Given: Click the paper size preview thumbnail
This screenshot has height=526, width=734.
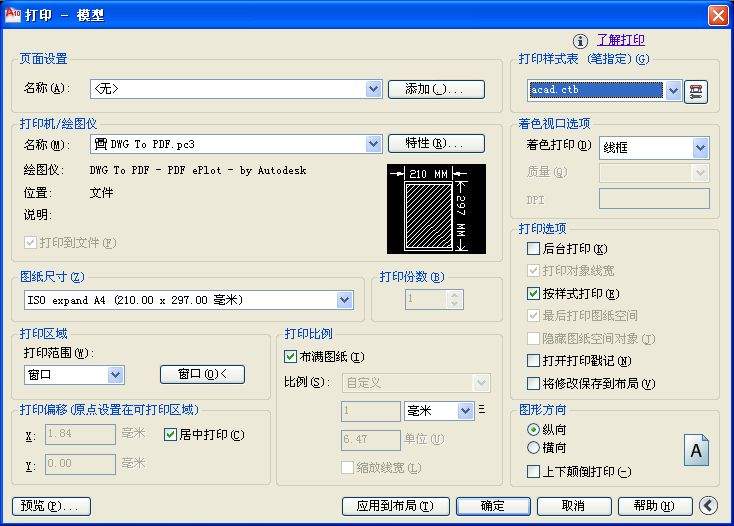Looking at the screenshot, I should [436, 209].
